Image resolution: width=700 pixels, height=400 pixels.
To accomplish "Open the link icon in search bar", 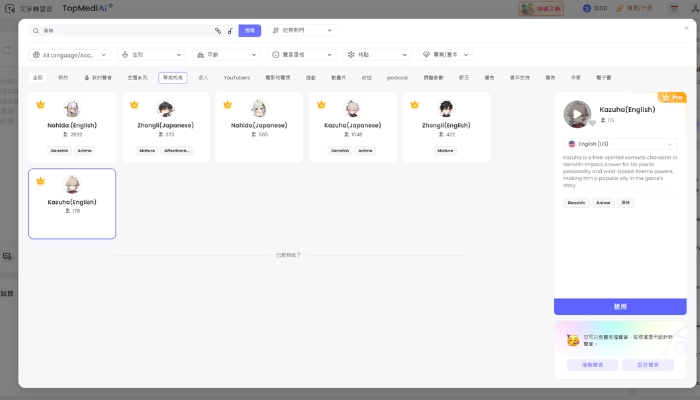I will point(218,31).
